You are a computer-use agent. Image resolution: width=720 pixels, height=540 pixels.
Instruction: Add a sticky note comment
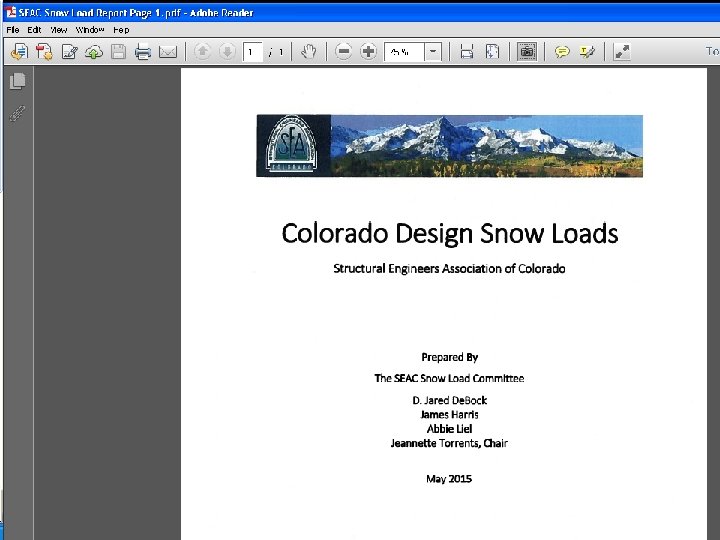(562, 51)
